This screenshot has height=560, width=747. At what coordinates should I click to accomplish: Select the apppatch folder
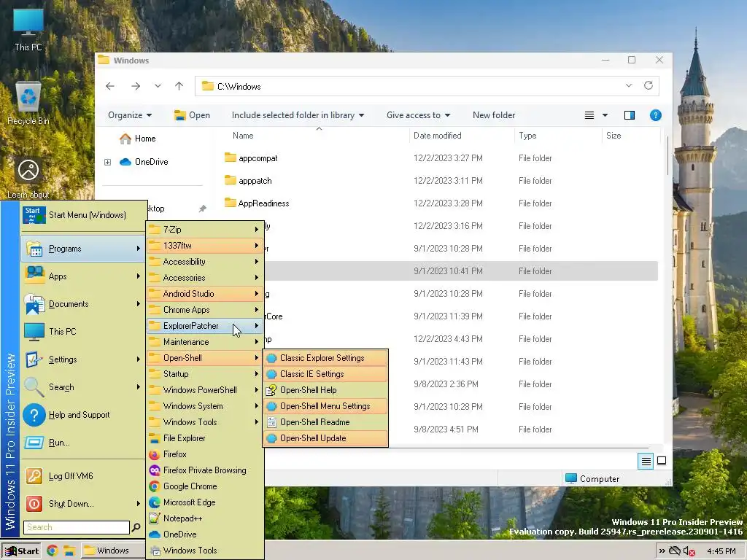[x=248, y=181]
